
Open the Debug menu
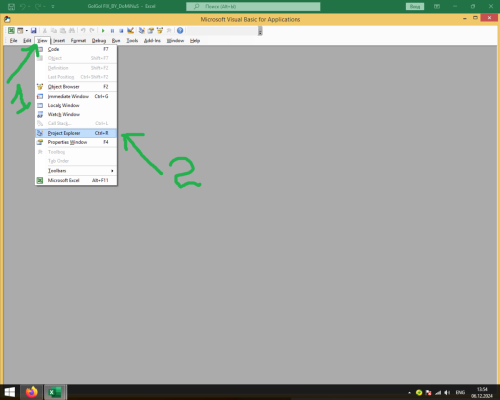99,41
